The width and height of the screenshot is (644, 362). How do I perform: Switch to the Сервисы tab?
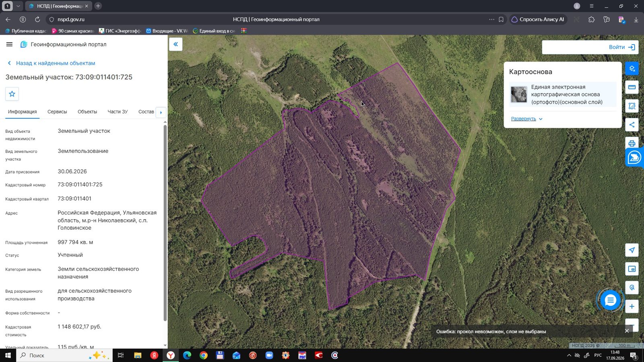coord(57,112)
